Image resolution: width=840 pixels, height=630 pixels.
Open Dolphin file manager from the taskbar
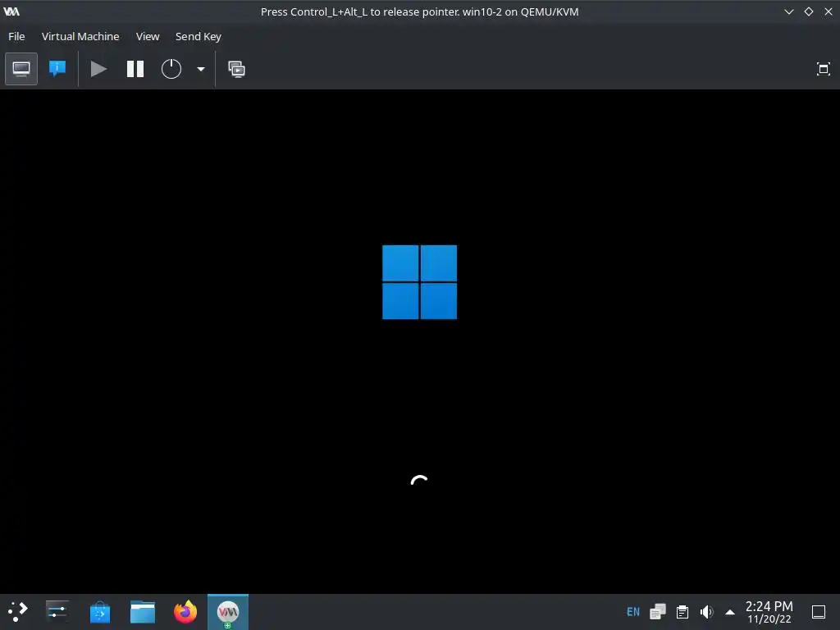point(143,612)
